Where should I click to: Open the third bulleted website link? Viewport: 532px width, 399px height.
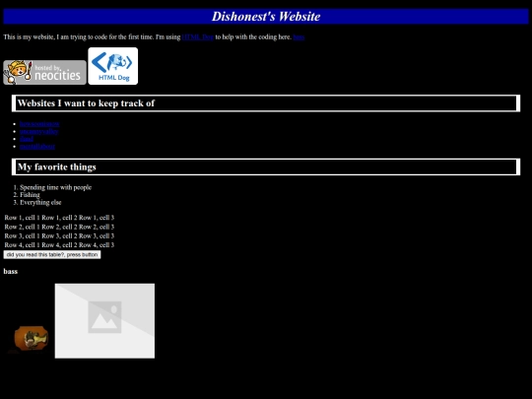point(27,139)
